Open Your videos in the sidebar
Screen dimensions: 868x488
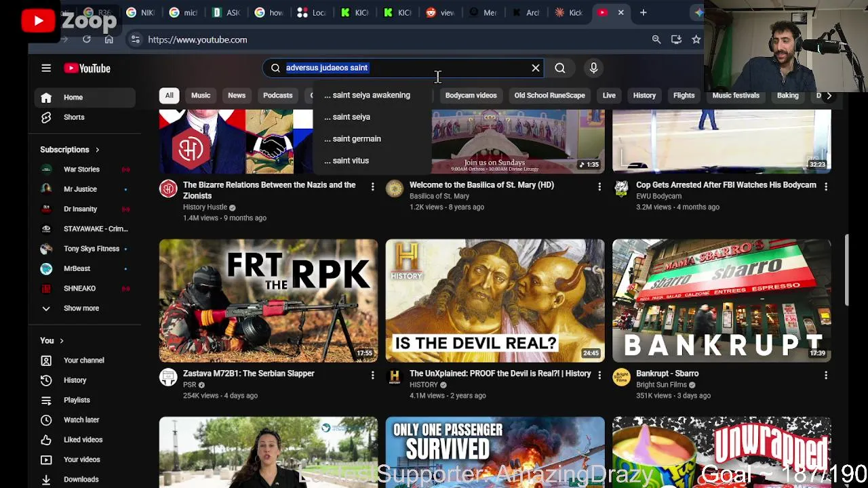pyautogui.click(x=85, y=460)
